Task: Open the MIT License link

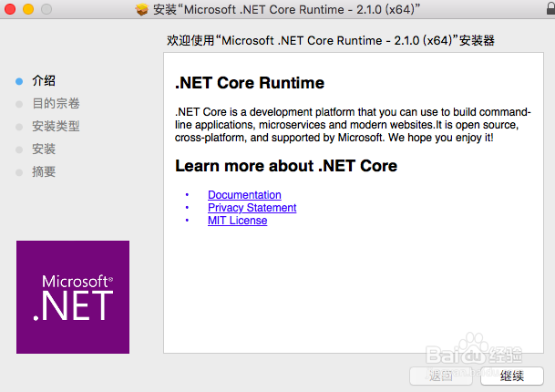Action: 237,221
